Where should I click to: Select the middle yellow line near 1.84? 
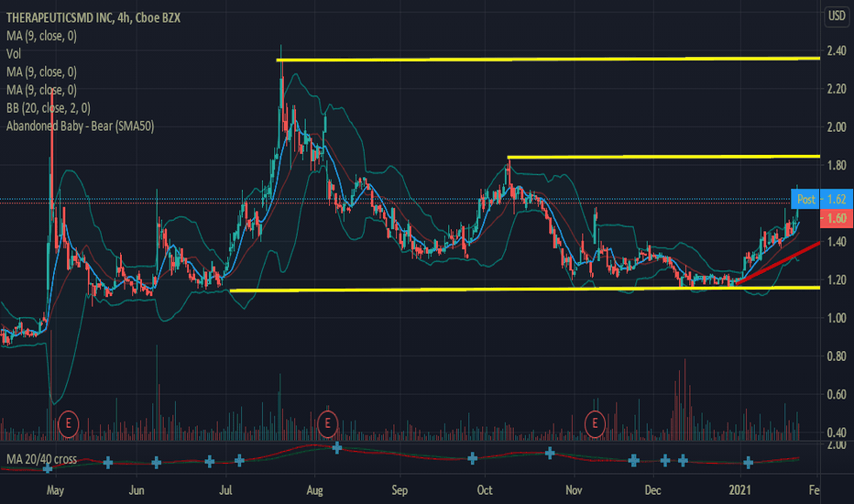pyautogui.click(x=664, y=157)
